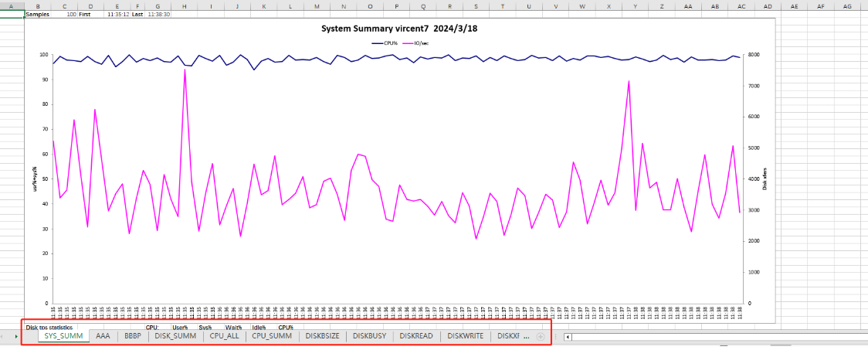The width and height of the screenshot is (868, 350).
Task: Select the SYS_SUMM sheet tab
Action: (63, 336)
